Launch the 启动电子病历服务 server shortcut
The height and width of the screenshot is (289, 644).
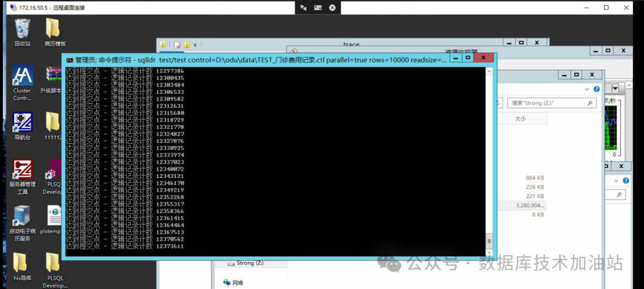(22, 223)
